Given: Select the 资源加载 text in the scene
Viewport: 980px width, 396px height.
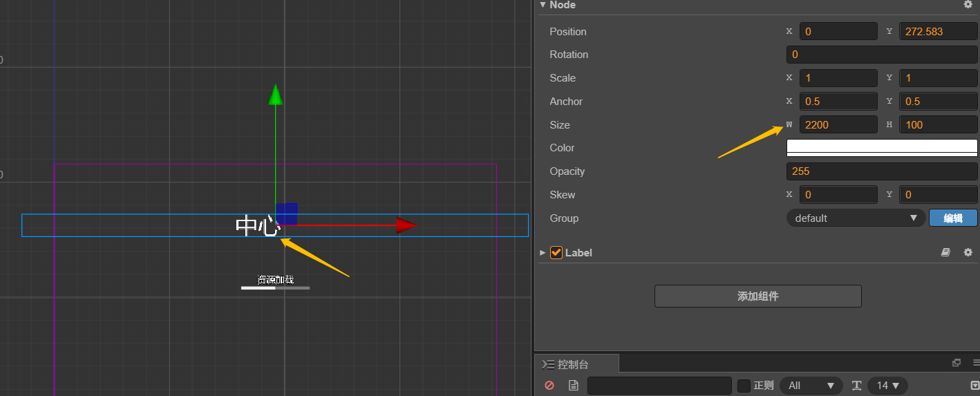Looking at the screenshot, I should click(x=275, y=279).
